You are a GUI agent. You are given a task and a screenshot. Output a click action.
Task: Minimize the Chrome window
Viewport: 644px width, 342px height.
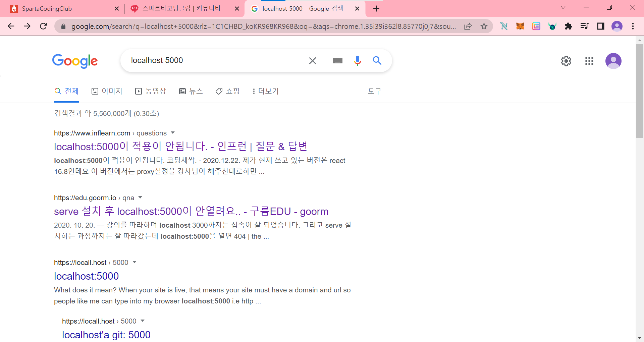point(586,7)
